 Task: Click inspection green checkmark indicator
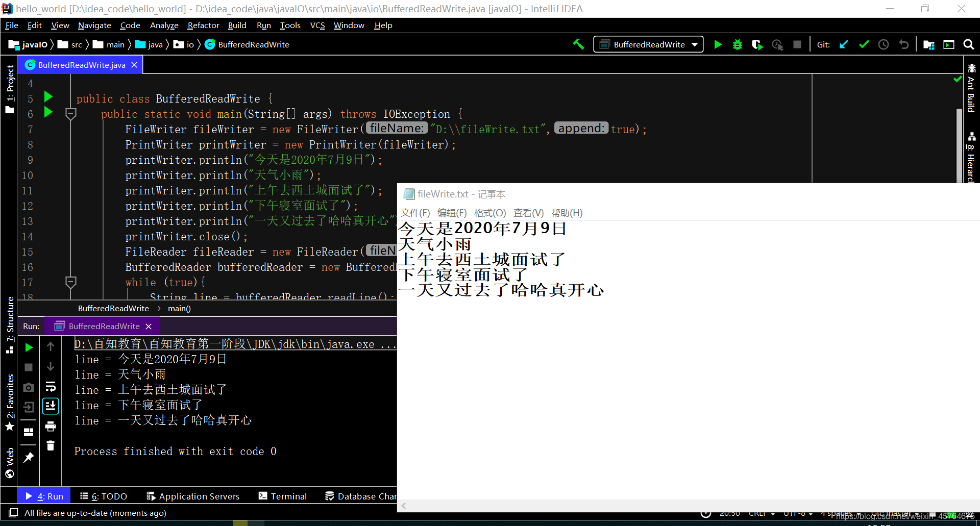[958, 79]
